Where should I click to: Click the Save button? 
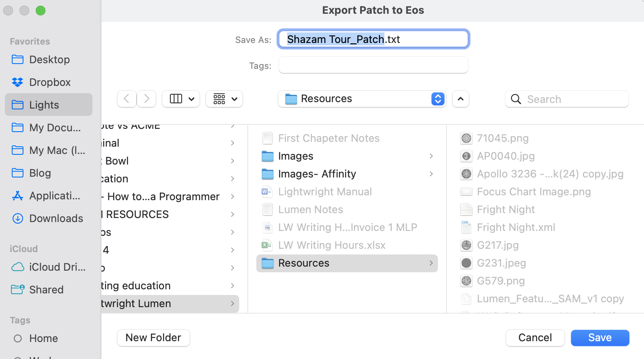pyautogui.click(x=599, y=338)
